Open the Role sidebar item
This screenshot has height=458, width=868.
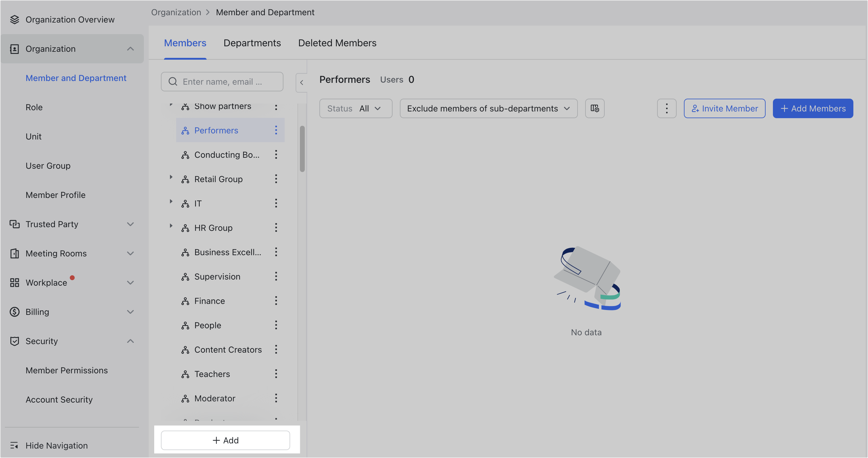pyautogui.click(x=34, y=107)
